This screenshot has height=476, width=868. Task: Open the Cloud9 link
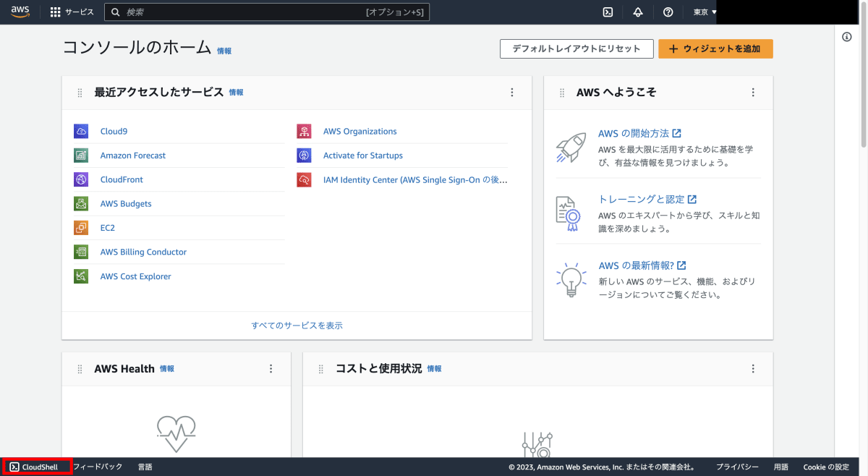(114, 132)
